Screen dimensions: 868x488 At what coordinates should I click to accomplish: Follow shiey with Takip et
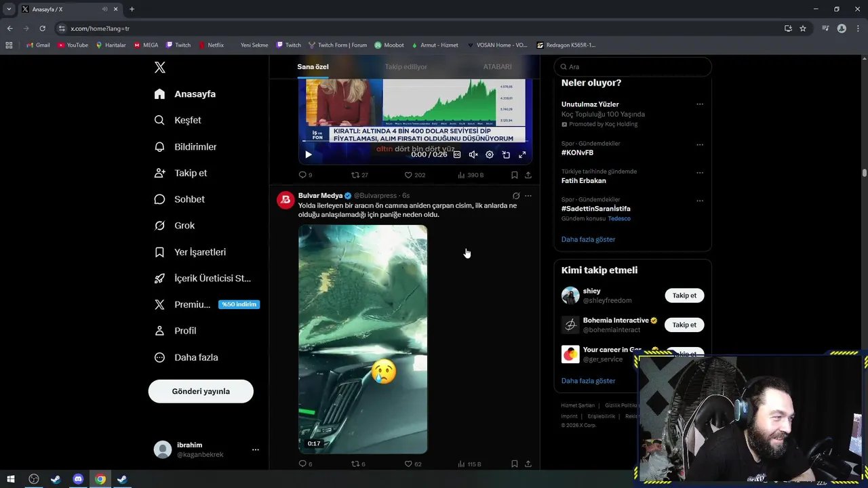coord(684,296)
